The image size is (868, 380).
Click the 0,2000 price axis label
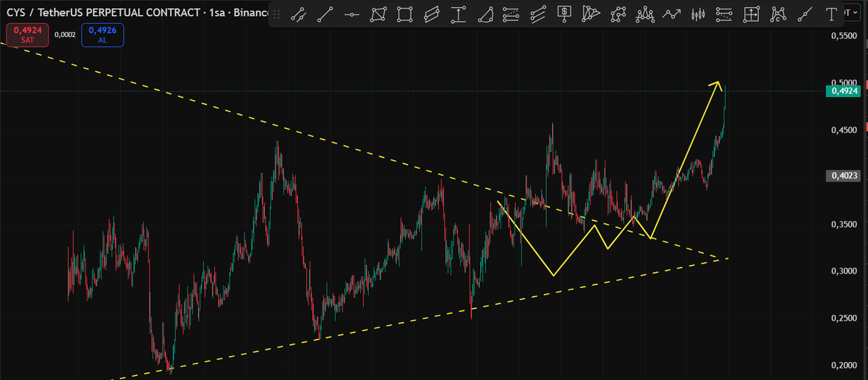click(x=844, y=365)
